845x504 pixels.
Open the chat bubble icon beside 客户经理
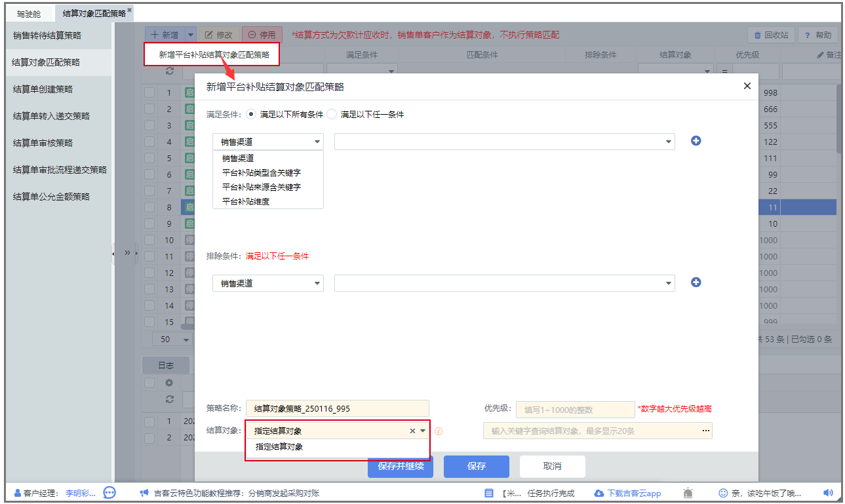tap(109, 493)
